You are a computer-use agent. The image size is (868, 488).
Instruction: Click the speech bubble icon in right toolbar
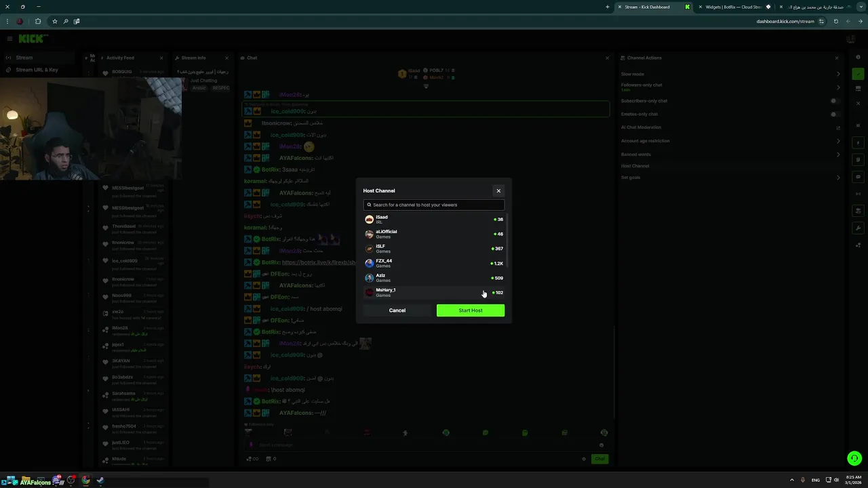859,177
